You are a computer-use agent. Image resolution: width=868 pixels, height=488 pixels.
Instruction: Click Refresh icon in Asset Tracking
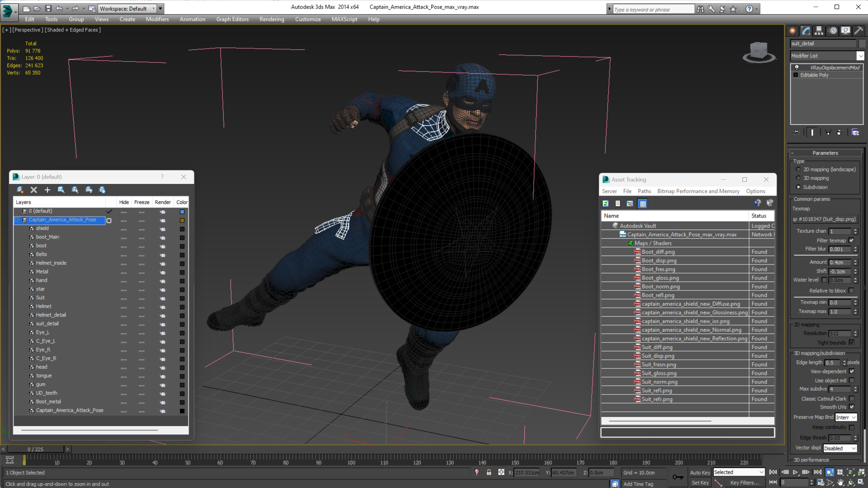605,203
